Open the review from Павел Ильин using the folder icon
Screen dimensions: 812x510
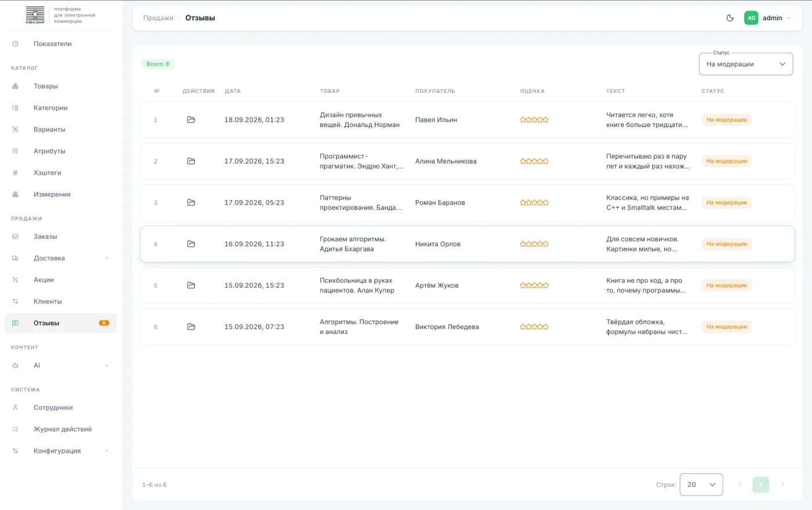(x=191, y=120)
